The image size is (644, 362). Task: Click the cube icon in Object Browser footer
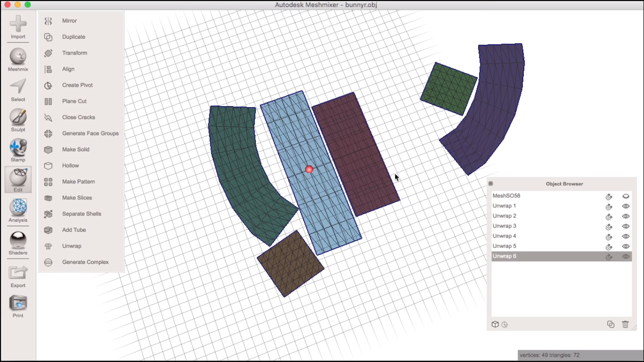click(495, 324)
